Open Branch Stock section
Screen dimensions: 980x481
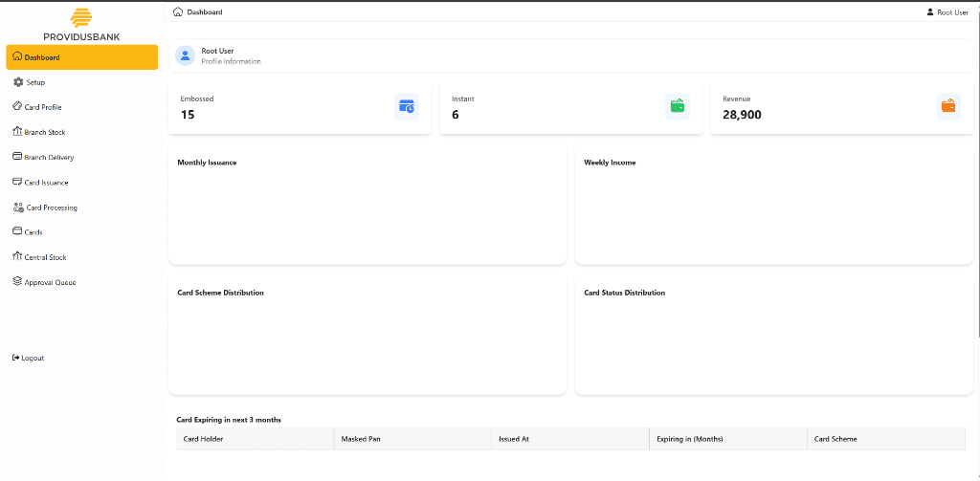click(82, 132)
